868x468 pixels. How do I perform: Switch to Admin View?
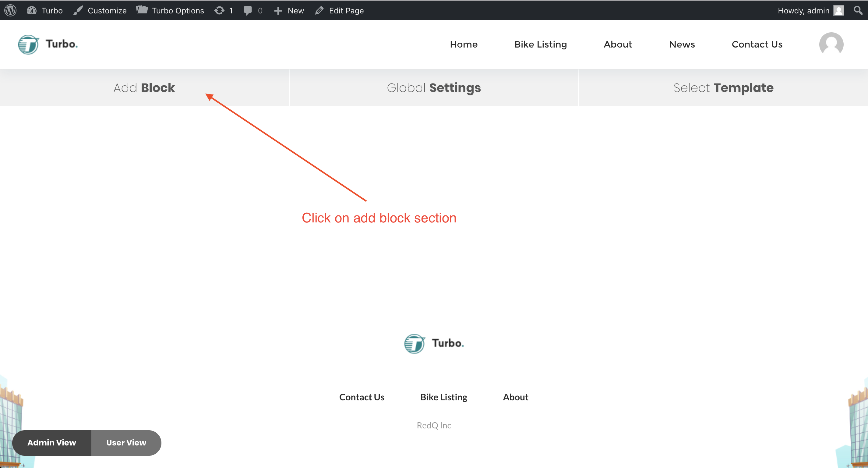point(51,442)
